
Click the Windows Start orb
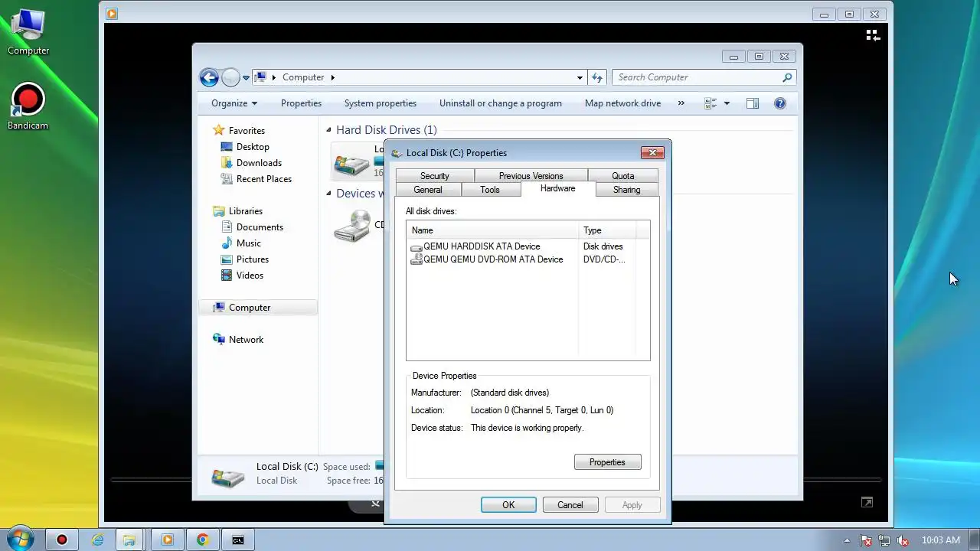point(20,539)
